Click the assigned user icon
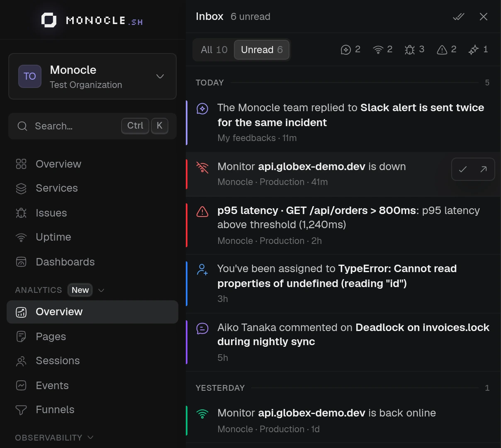This screenshot has height=448, width=501. coord(202,270)
